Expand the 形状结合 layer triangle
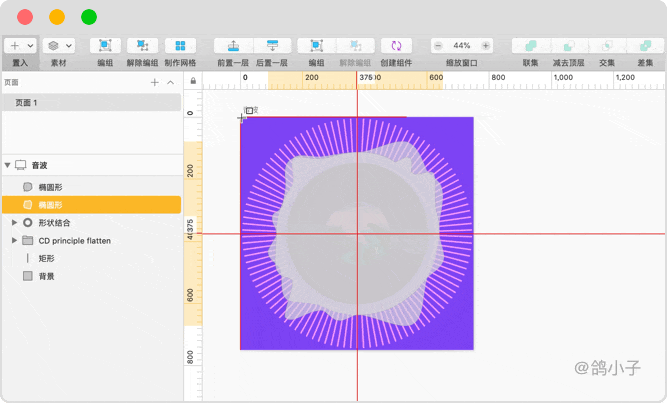This screenshot has width=667, height=403. 14,223
